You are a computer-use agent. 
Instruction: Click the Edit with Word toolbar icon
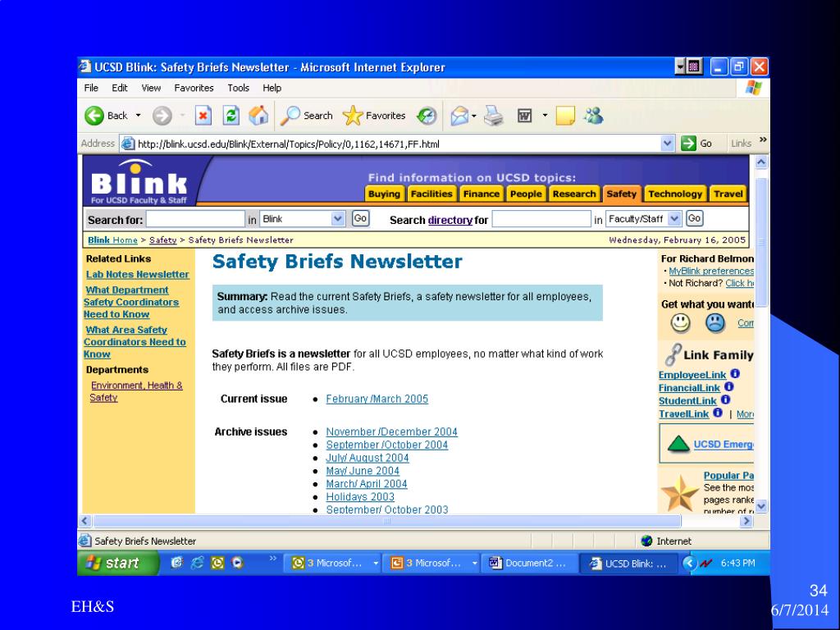click(524, 116)
